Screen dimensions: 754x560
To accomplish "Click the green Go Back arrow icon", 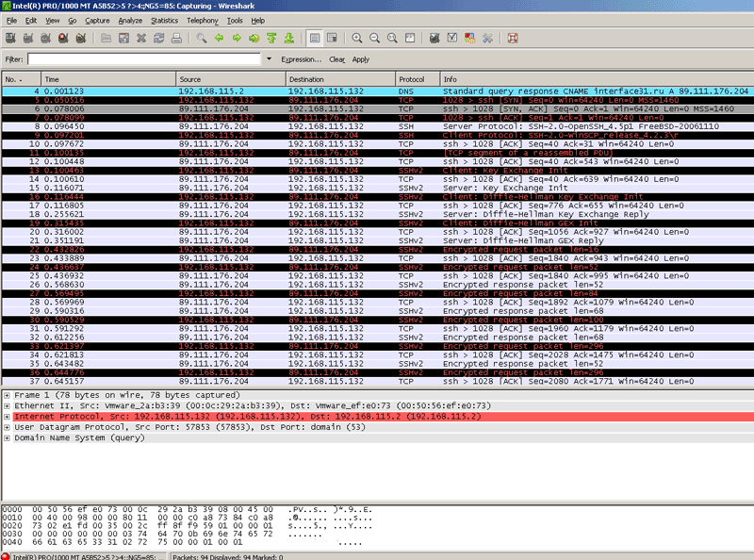I will pos(220,39).
